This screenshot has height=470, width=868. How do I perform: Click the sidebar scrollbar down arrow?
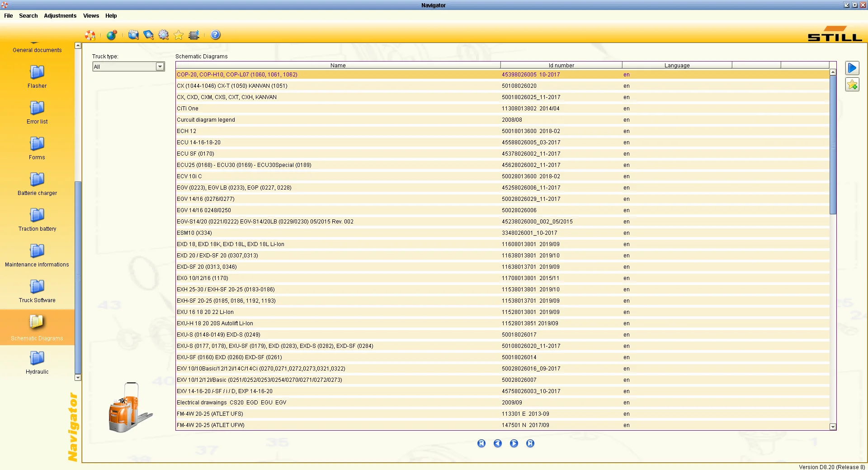tap(78, 377)
